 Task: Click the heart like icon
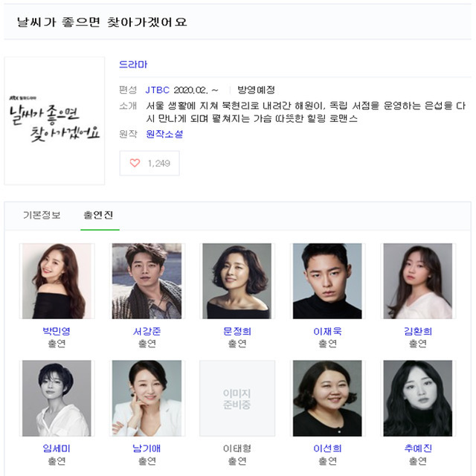[135, 163]
